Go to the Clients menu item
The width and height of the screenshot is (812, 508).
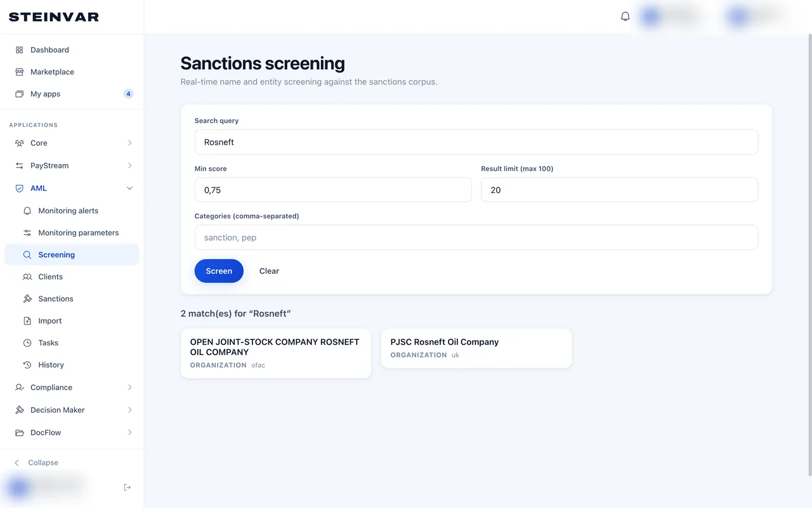click(72, 277)
